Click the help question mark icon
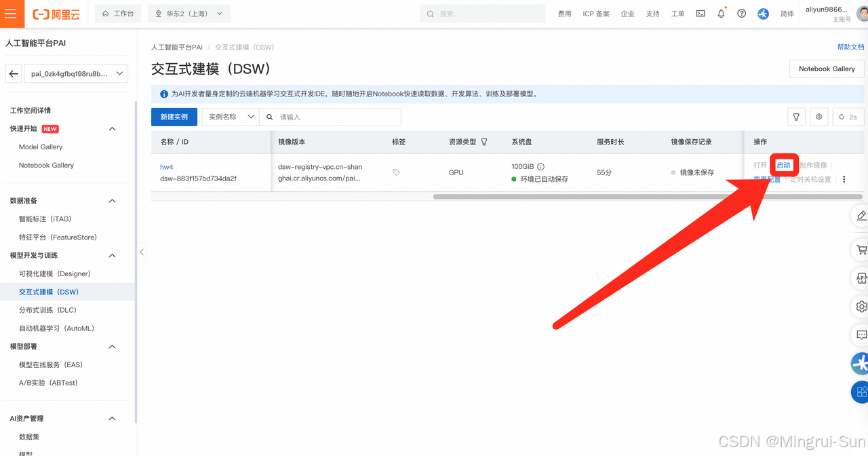The width and height of the screenshot is (868, 456). coord(742,14)
